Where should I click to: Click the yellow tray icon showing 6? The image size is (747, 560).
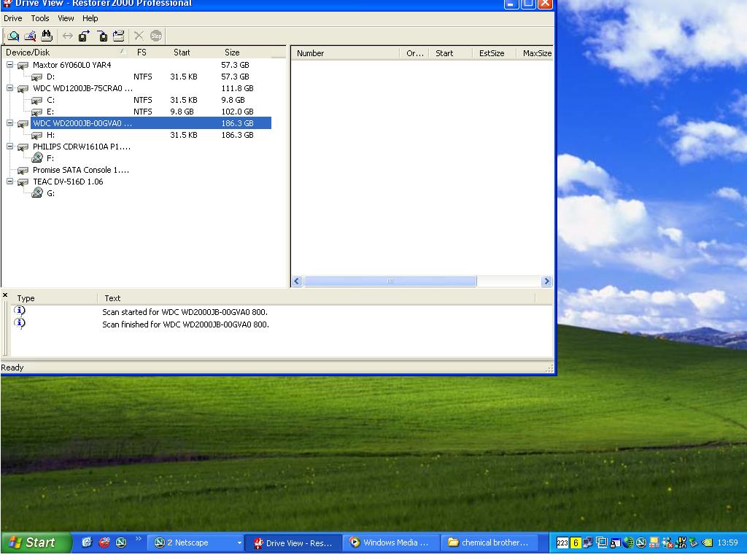(576, 542)
